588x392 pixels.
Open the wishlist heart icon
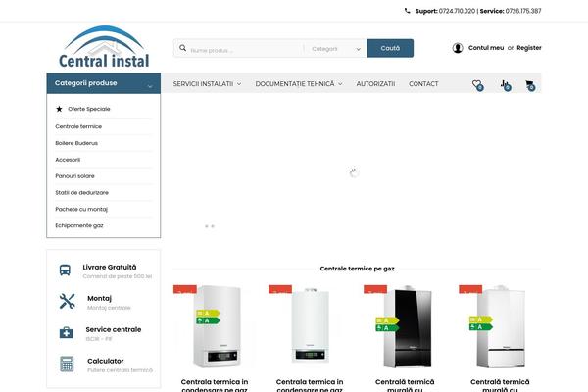(477, 85)
